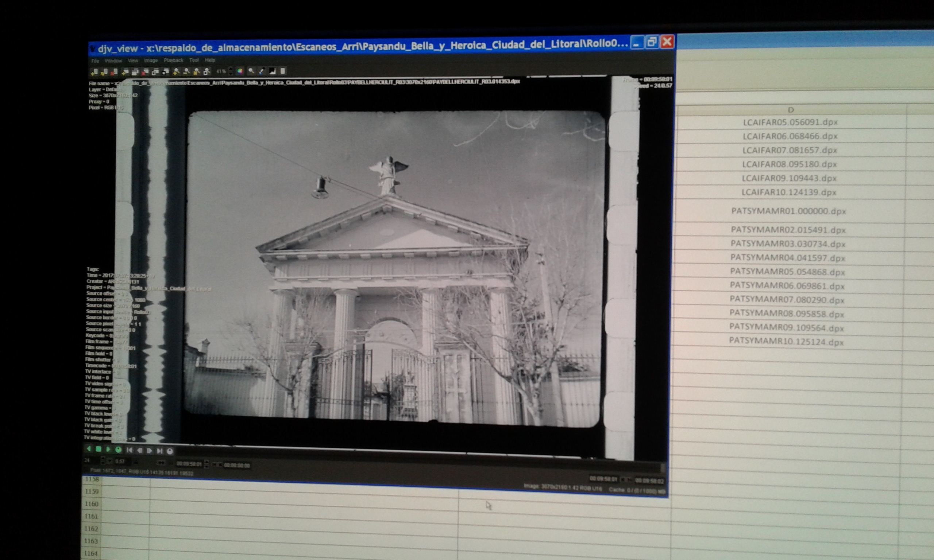Click the current frame timecode field 00:09:58:01
Image resolution: width=934 pixels, height=560 pixels.
pos(189,464)
